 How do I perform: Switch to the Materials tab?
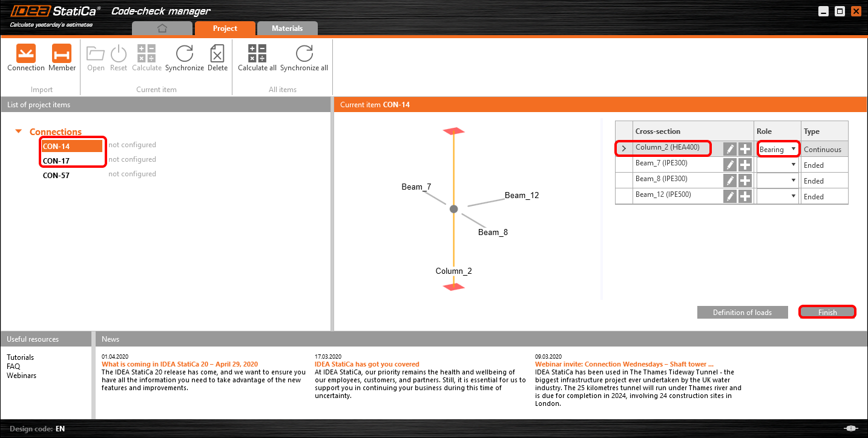point(288,28)
